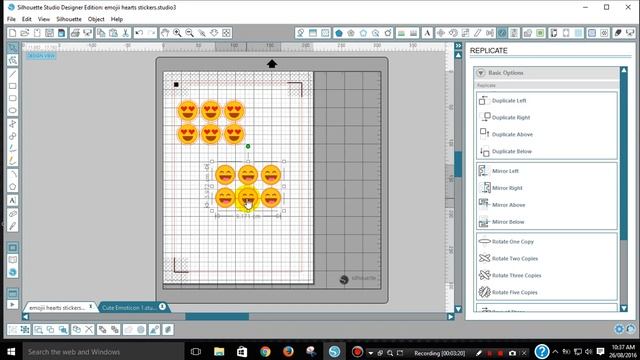Viewport: 640px width, 360px height.
Task: Open the Help menu
Action: click(117, 19)
